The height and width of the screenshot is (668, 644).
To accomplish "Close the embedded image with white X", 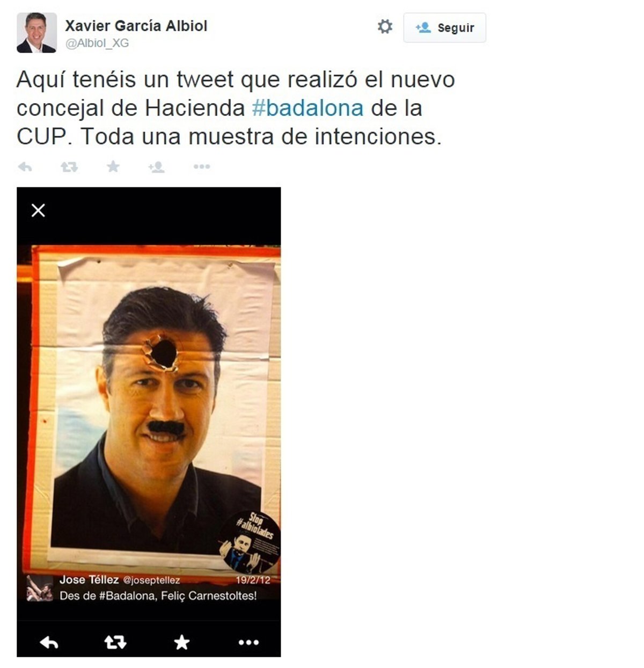I will point(38,210).
